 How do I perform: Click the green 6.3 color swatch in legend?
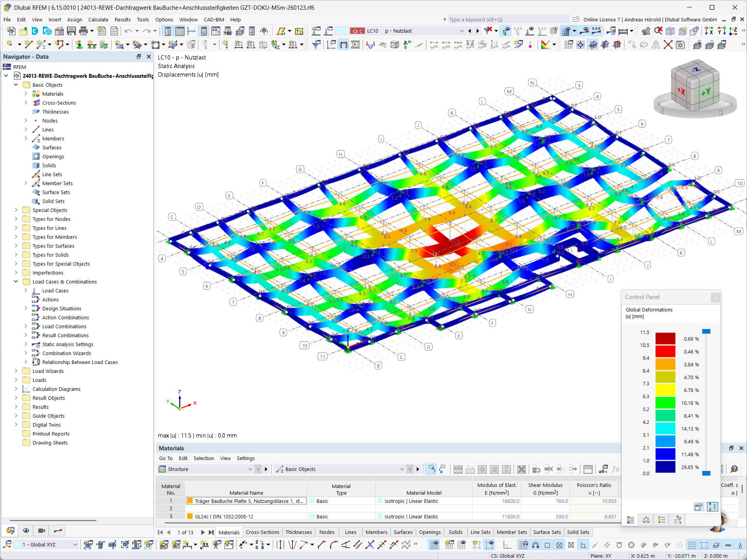(x=665, y=402)
